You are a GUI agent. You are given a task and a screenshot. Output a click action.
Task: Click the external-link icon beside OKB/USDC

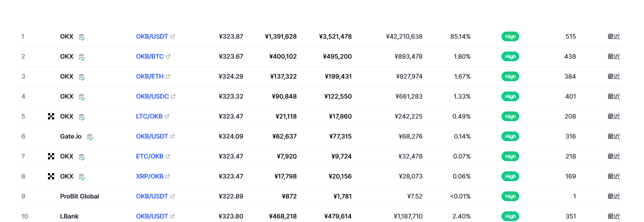(x=173, y=96)
